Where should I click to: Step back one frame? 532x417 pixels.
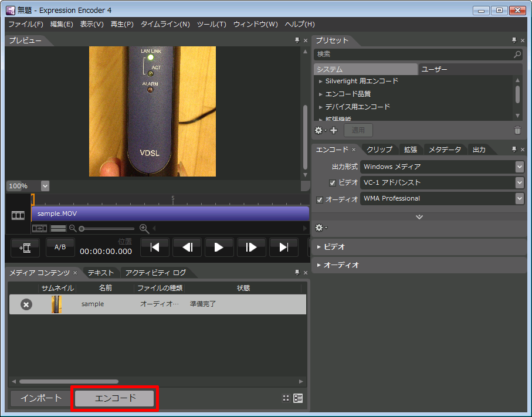click(187, 248)
